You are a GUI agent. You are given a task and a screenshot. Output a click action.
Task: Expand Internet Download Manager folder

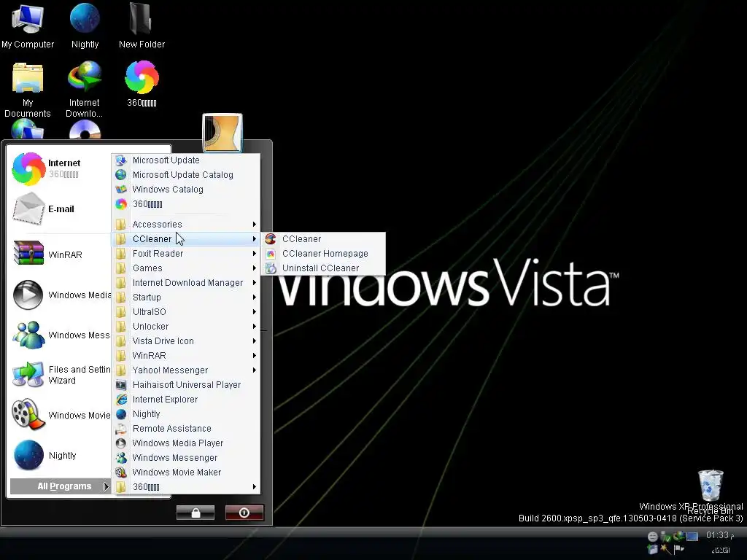point(187,283)
